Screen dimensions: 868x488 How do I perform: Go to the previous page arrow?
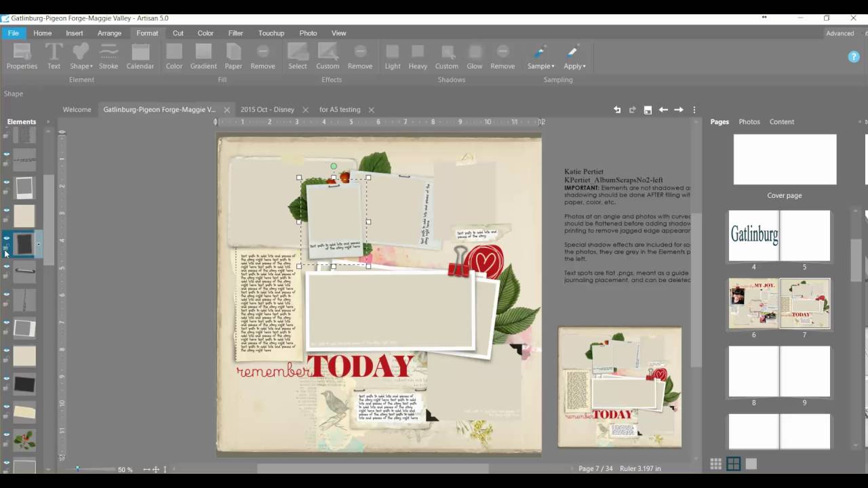pyautogui.click(x=663, y=110)
